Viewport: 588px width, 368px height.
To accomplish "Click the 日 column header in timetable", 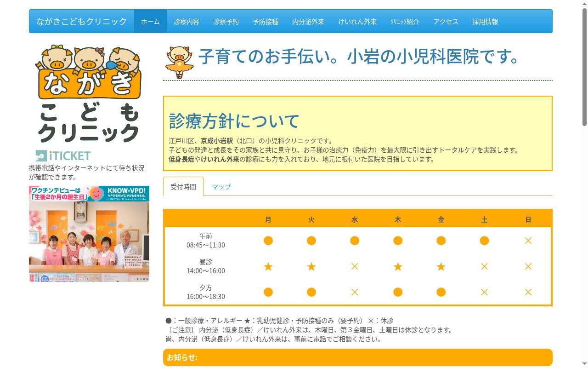I will coord(528,220).
